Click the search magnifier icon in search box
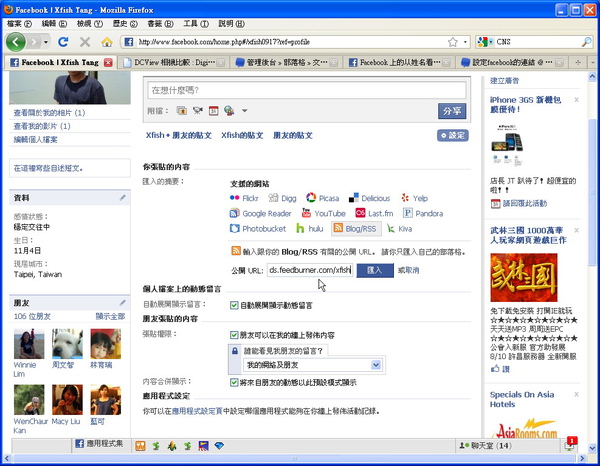This screenshot has width=600, height=466. tap(586, 42)
